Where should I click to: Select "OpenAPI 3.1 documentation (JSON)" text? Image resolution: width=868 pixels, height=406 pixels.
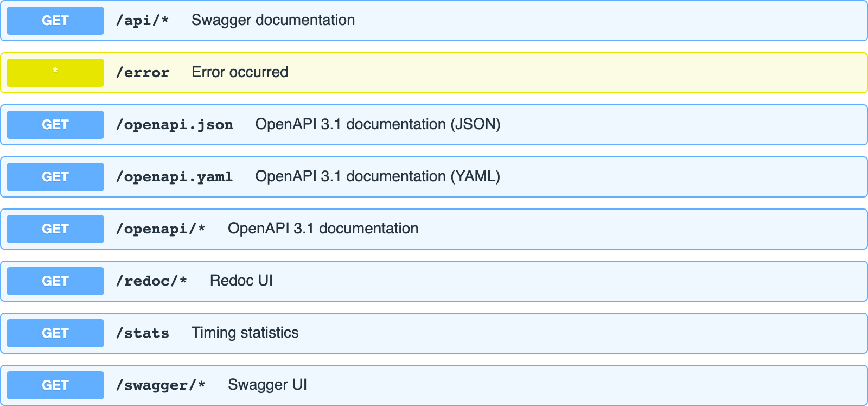click(x=378, y=124)
